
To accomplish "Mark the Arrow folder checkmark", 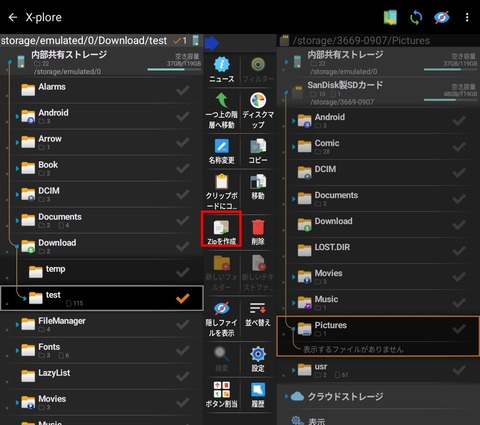I will click(183, 142).
